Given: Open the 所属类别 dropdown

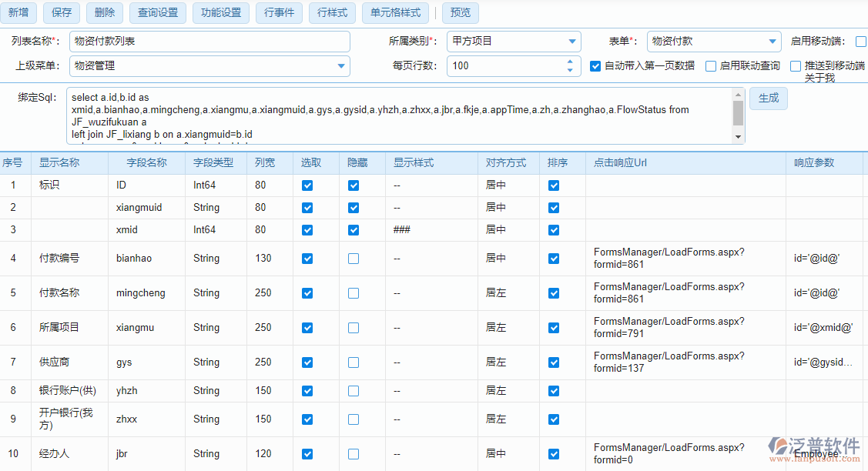Looking at the screenshot, I should [x=571, y=41].
